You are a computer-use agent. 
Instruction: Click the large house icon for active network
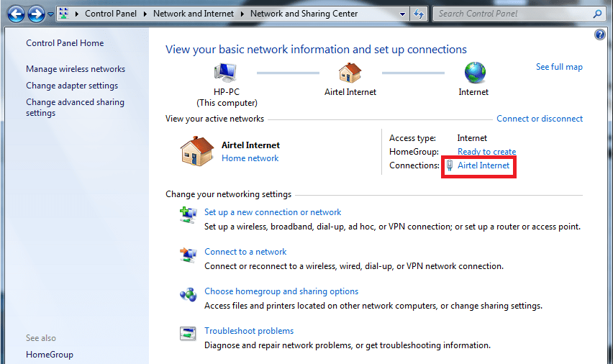(x=197, y=151)
